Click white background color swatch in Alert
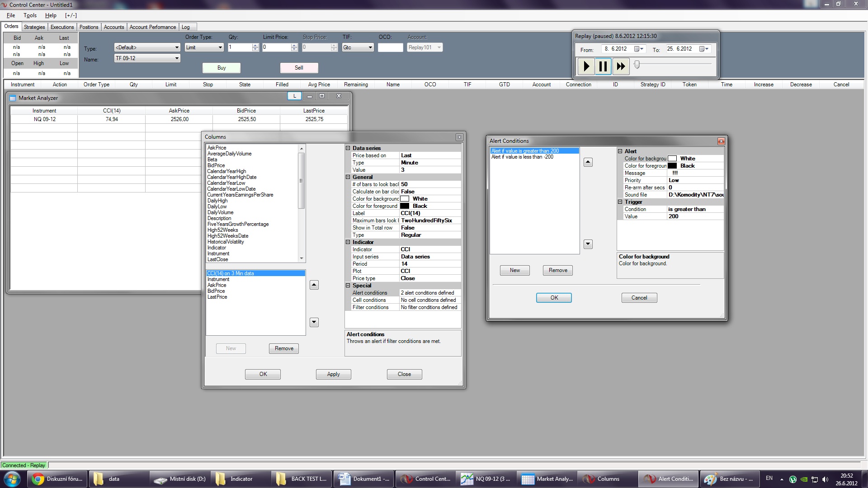The image size is (868, 488). click(672, 159)
